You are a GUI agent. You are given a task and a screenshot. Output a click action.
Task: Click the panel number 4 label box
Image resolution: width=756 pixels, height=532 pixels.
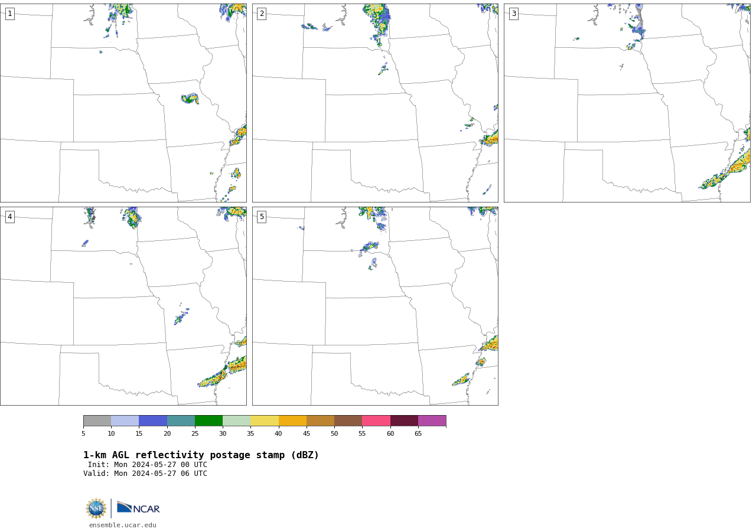point(9,217)
